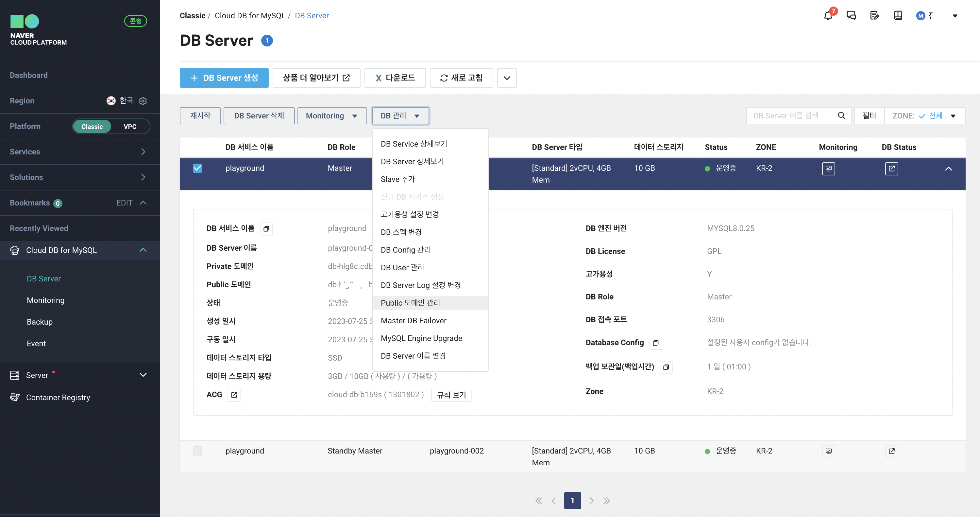Click the 규칙 보기 button
The height and width of the screenshot is (517, 980).
coord(451,395)
